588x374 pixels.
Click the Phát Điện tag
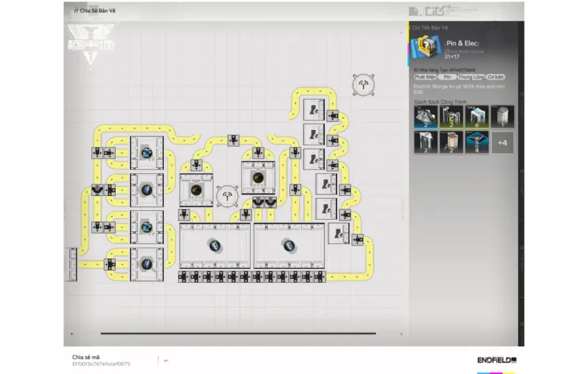(x=426, y=77)
